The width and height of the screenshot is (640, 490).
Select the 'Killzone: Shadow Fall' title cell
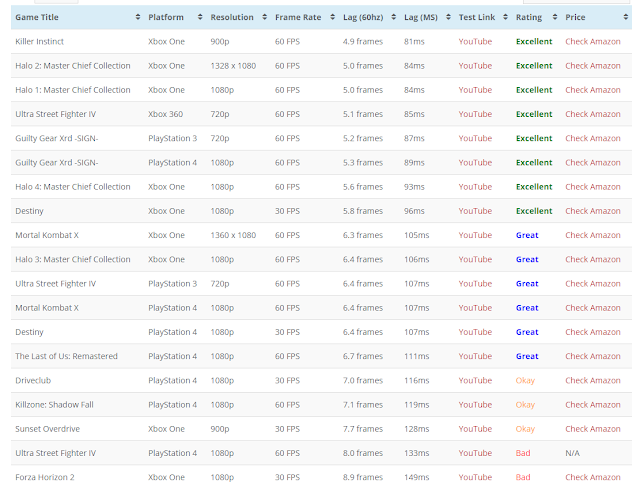54,405
